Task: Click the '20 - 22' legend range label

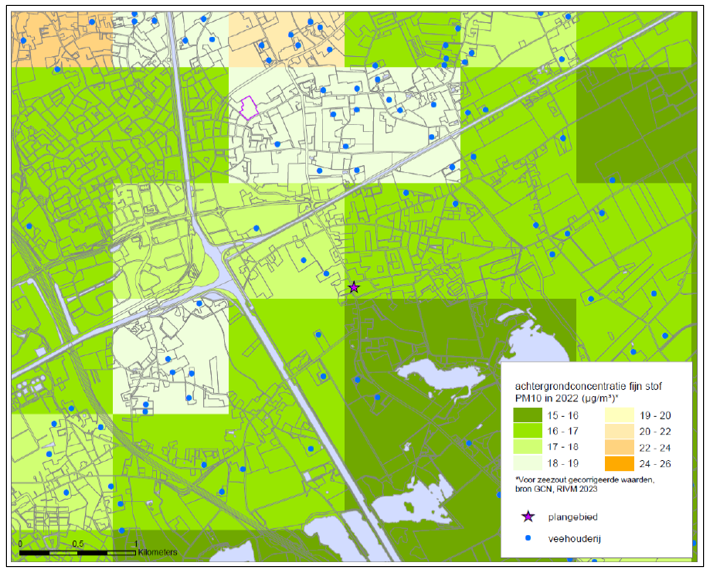Action: 655,432
